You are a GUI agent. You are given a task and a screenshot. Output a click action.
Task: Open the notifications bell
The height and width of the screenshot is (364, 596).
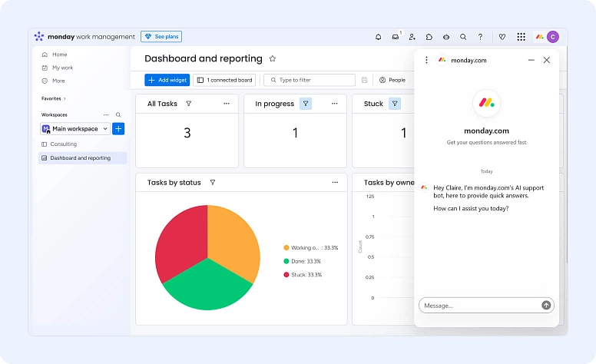pos(378,37)
